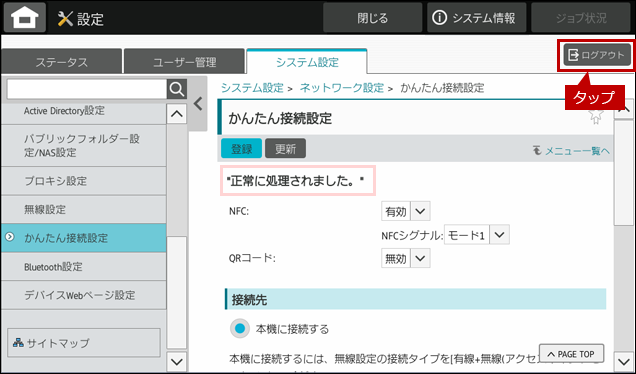Select the 本機に接続する radio button
636x374 pixels.
(x=240, y=329)
